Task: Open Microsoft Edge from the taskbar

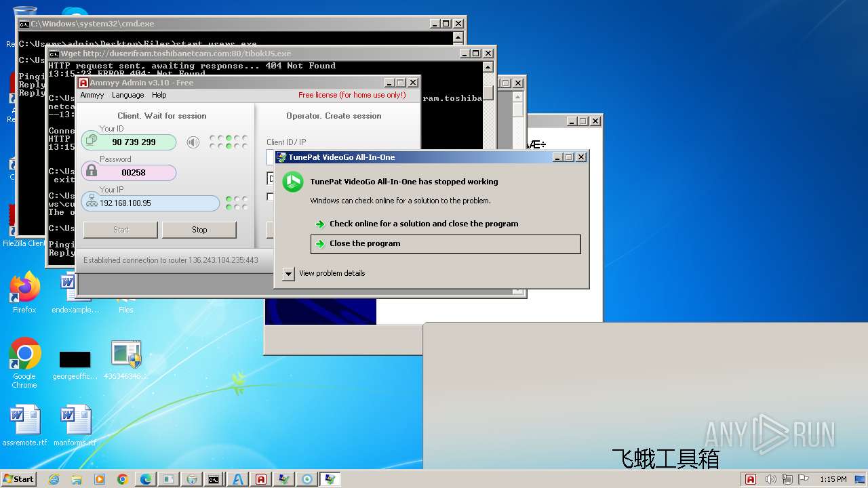Action: tap(146, 479)
